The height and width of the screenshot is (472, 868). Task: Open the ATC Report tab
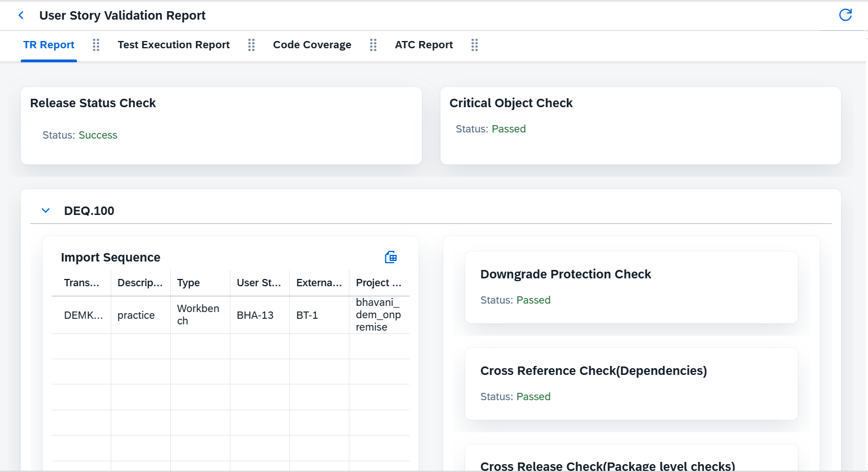pos(424,45)
